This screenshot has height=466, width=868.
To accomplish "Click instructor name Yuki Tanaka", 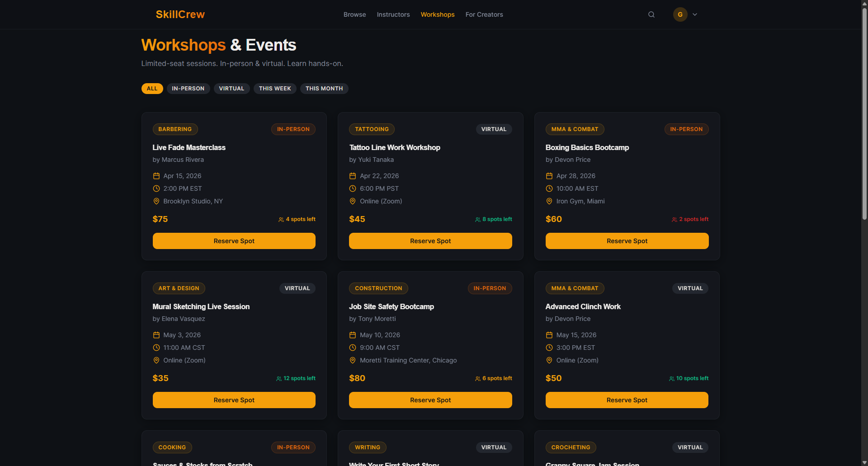I will tap(376, 160).
